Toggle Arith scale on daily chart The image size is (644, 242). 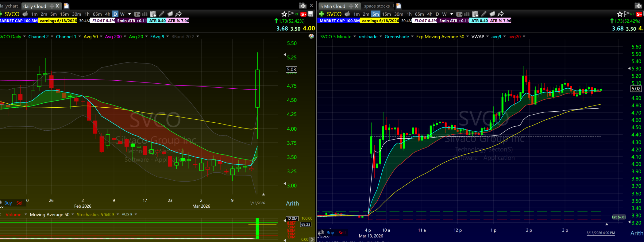click(x=292, y=203)
